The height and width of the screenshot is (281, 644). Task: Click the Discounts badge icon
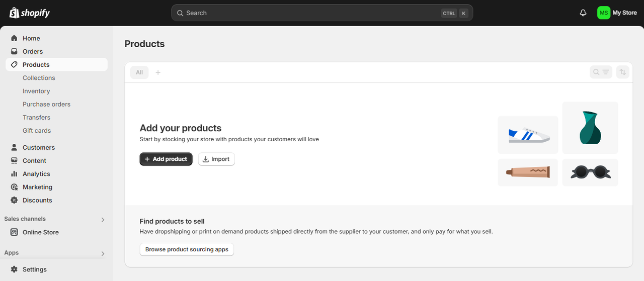pyautogui.click(x=14, y=200)
